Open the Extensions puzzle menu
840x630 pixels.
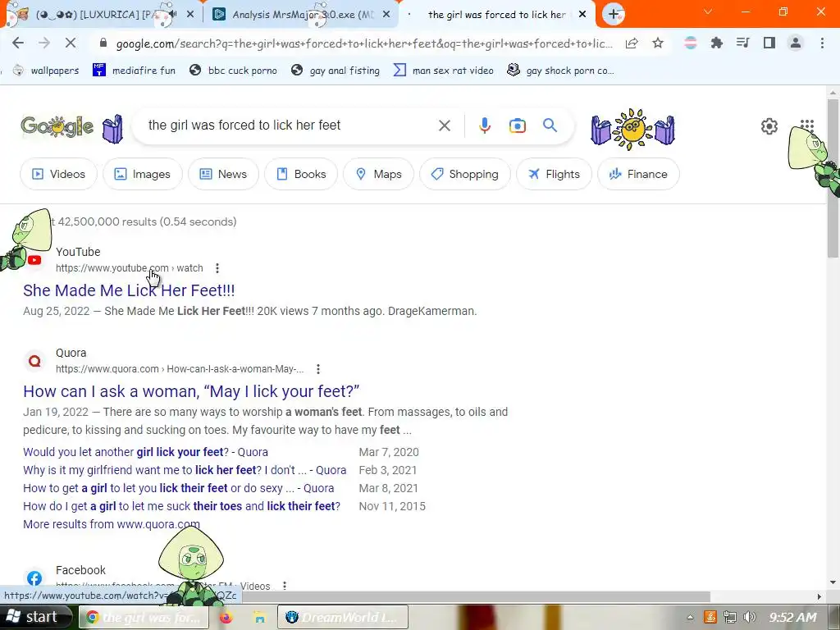[717, 43]
